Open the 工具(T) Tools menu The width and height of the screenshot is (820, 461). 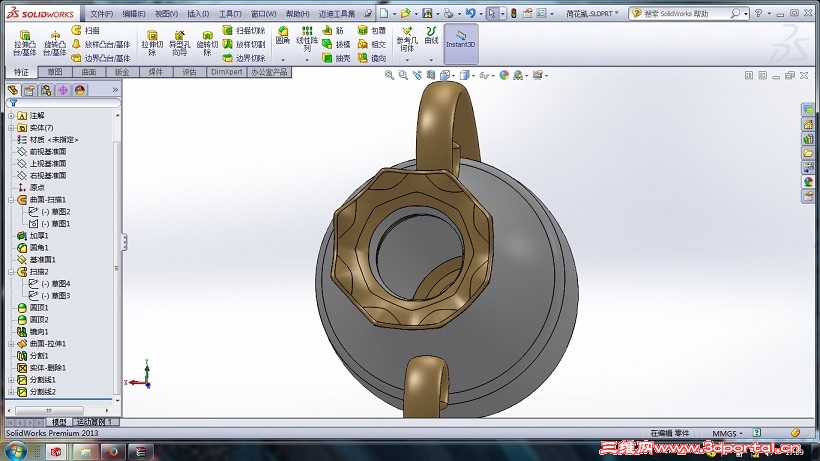click(230, 14)
